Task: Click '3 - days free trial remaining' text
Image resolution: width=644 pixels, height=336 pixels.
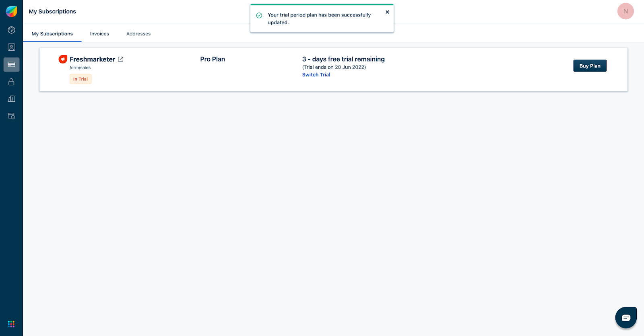Action: [343, 59]
